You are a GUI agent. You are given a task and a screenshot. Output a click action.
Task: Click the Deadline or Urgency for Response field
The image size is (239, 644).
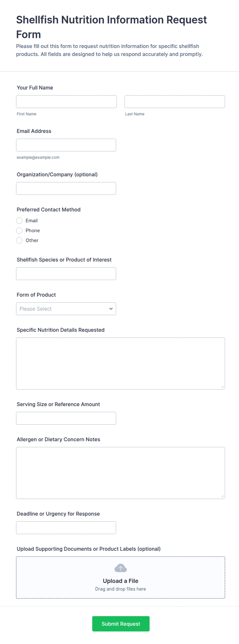click(x=66, y=528)
